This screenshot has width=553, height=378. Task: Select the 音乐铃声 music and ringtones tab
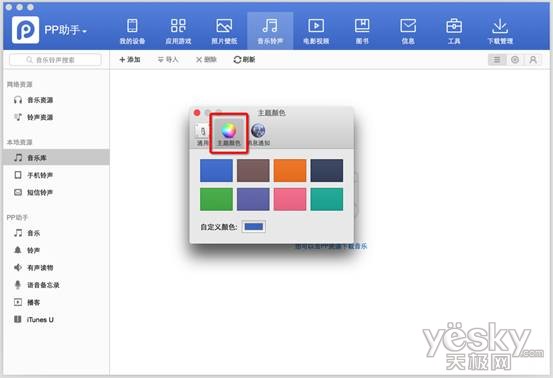coord(270,31)
